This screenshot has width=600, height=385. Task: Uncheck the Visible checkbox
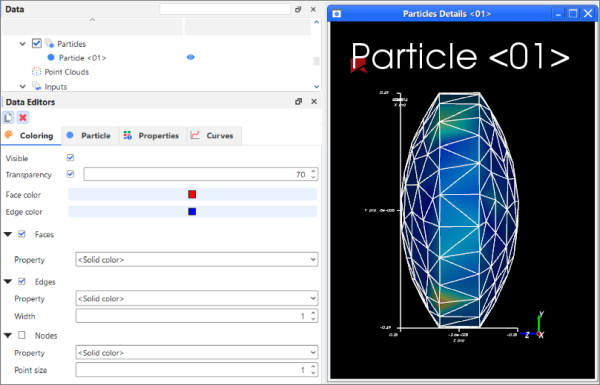[x=70, y=158]
